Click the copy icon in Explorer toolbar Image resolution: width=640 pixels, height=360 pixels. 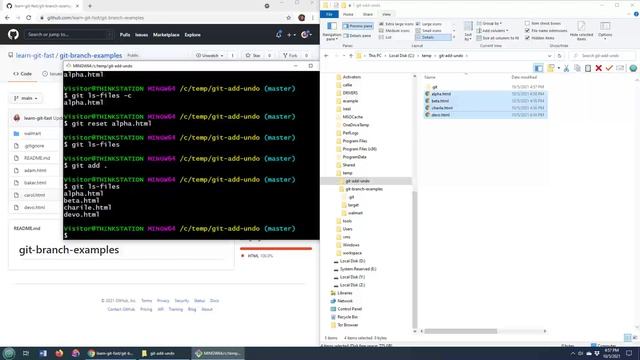click(x=577, y=68)
